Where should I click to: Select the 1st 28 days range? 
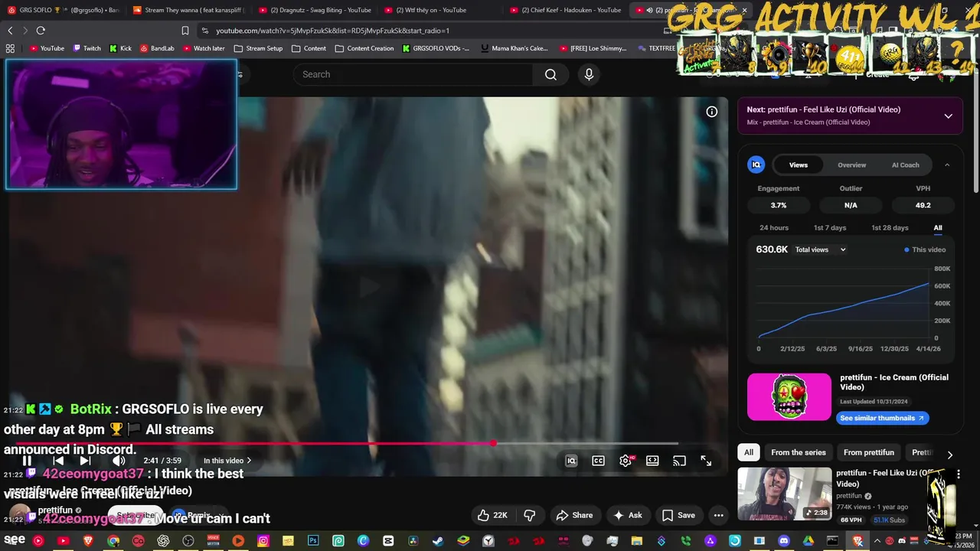[890, 228]
